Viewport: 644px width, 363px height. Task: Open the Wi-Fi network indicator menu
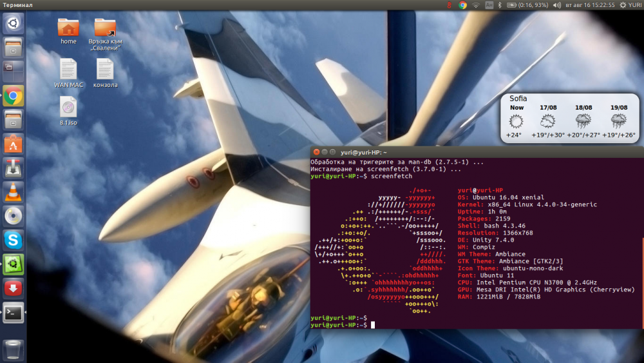(x=476, y=5)
